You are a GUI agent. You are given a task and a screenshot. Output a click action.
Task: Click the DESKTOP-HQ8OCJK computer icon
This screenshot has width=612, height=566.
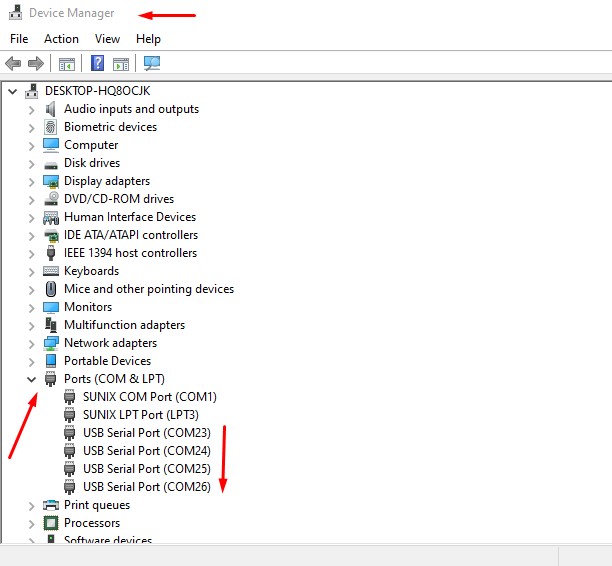[32, 91]
